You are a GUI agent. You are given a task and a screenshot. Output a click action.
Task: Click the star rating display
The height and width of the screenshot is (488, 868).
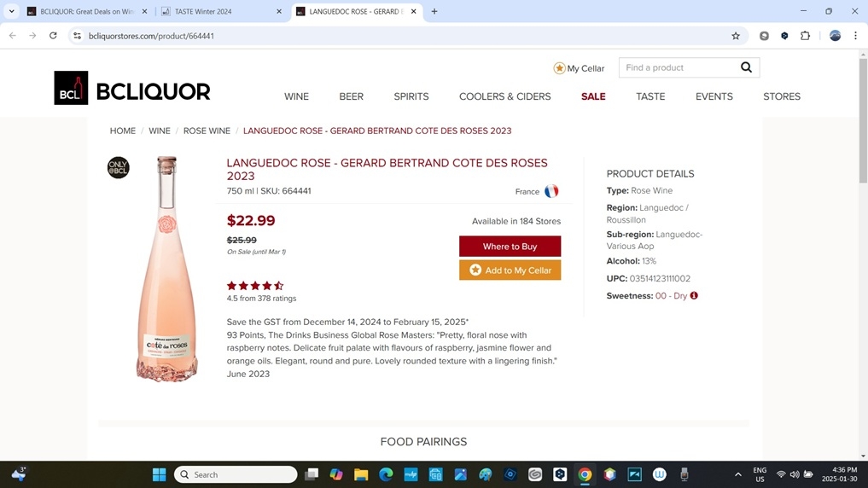point(255,286)
